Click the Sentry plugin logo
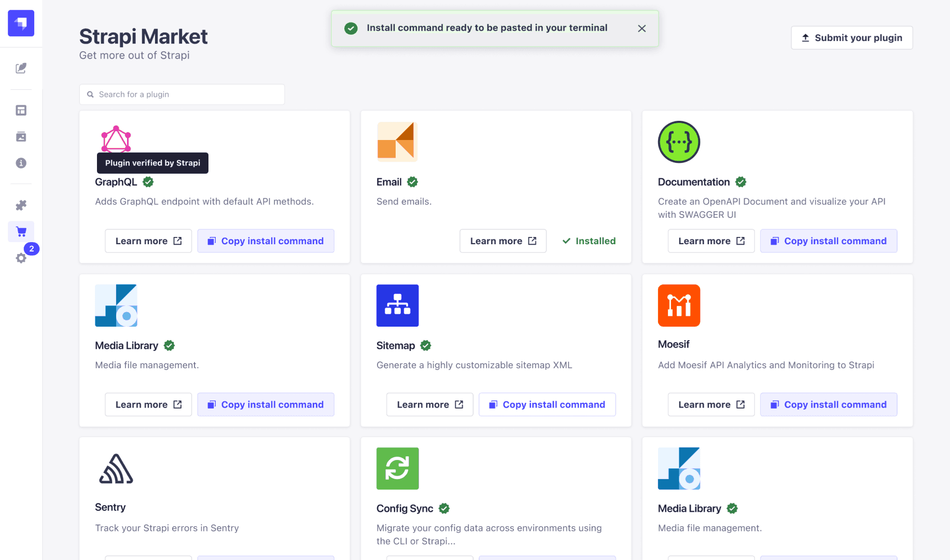 pos(116,469)
